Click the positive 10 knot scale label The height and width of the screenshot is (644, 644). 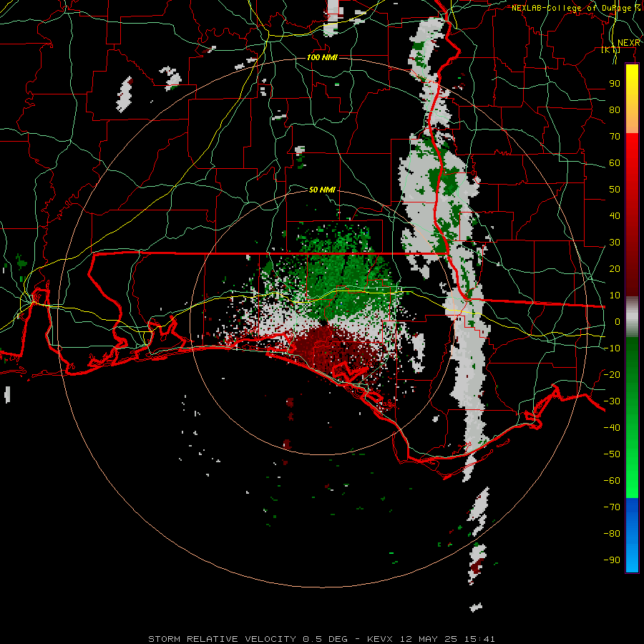615,296
